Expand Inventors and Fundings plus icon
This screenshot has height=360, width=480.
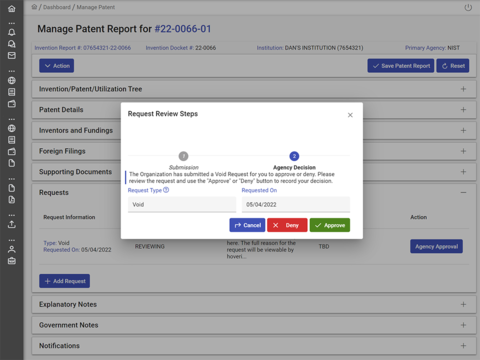pyautogui.click(x=463, y=130)
